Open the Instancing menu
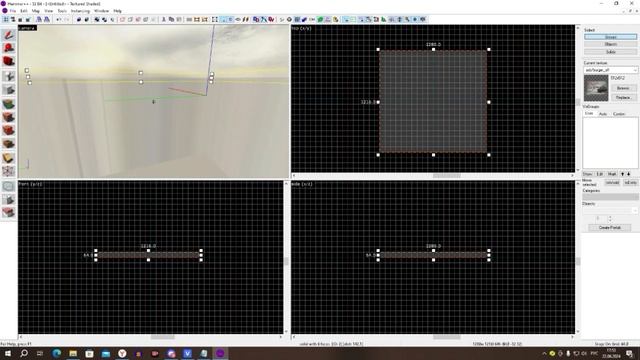The image size is (640, 360). coord(80,11)
